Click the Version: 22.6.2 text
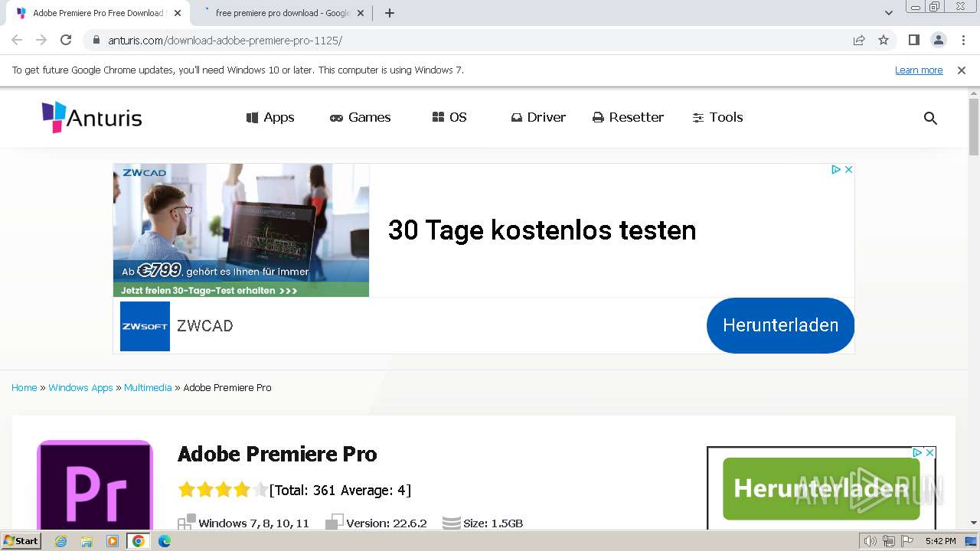The width and height of the screenshot is (980, 551). pos(386,523)
